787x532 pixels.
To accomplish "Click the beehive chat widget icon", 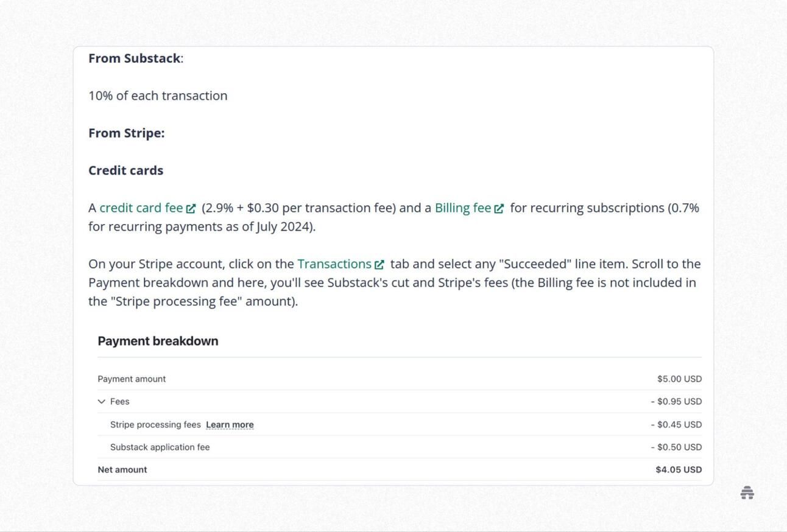I will coord(747,493).
